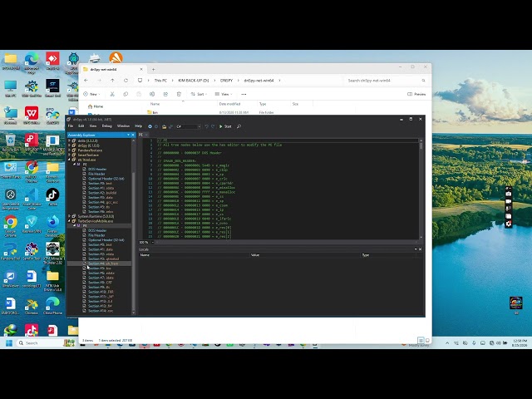
Task: Open the C# language dropdown in dnSpy
Action: (x=189, y=126)
